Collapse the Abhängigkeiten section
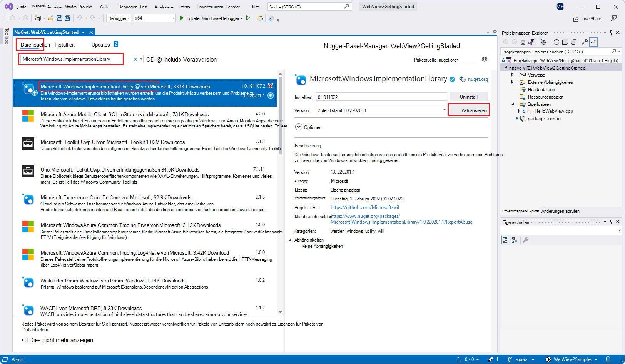The image size is (625, 364). click(290, 240)
